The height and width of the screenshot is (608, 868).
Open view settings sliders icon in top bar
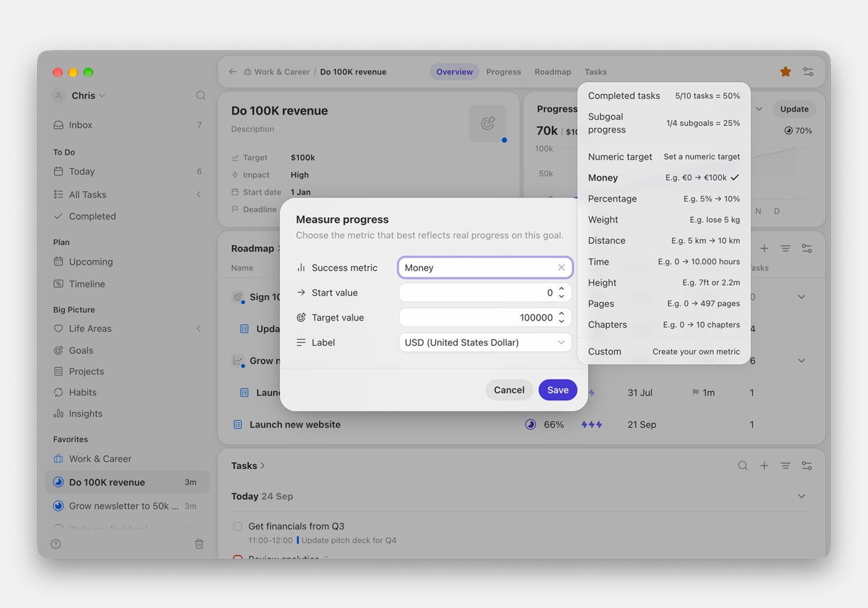click(x=808, y=72)
